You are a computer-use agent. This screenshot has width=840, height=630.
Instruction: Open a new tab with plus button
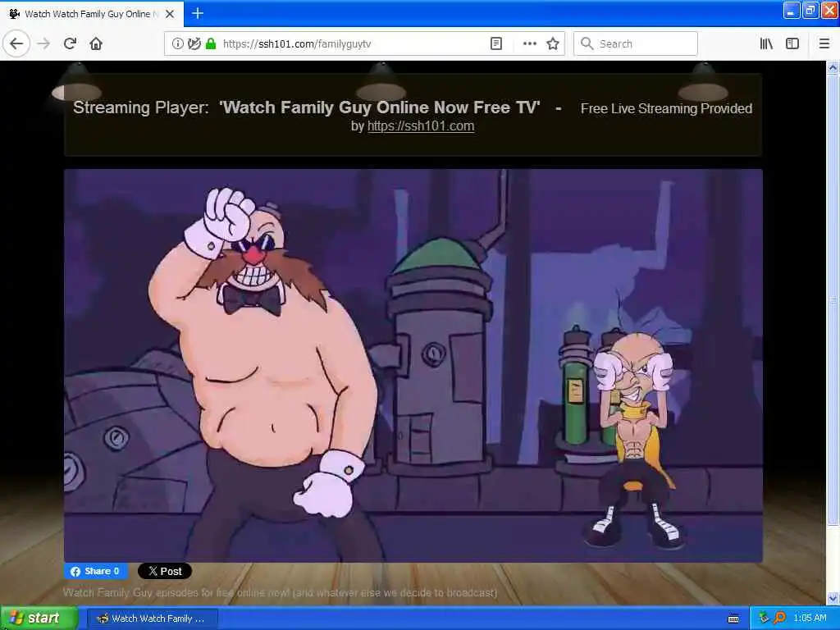[x=198, y=13]
